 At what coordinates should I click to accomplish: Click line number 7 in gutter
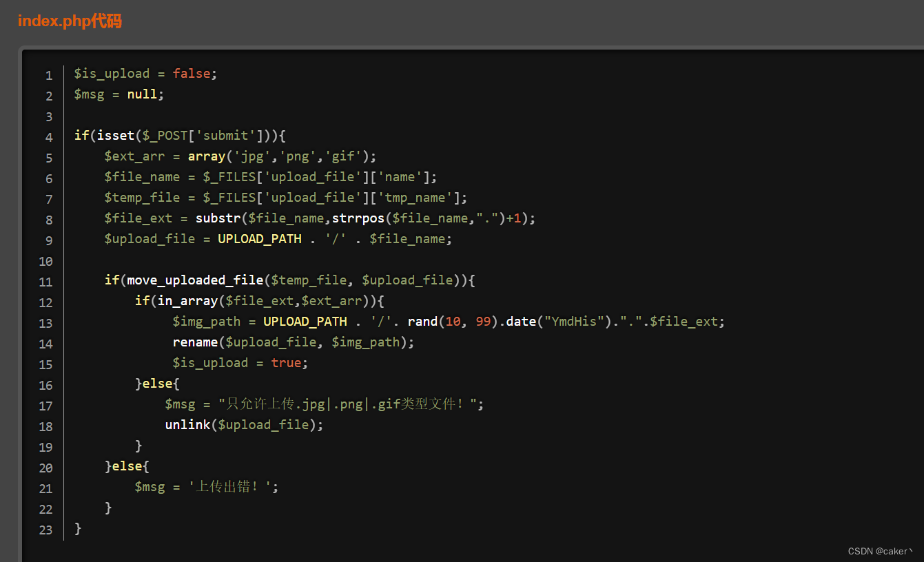(49, 199)
